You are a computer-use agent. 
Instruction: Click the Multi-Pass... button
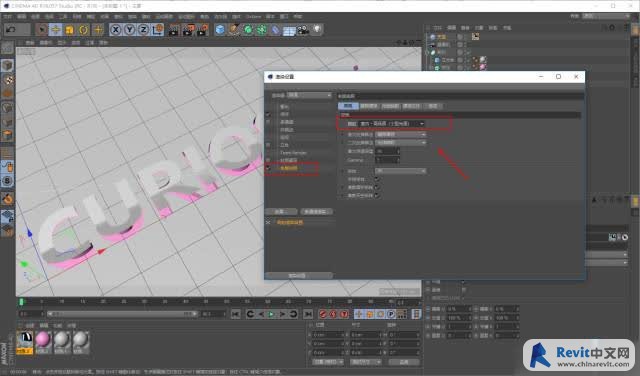pyautogui.click(x=316, y=211)
